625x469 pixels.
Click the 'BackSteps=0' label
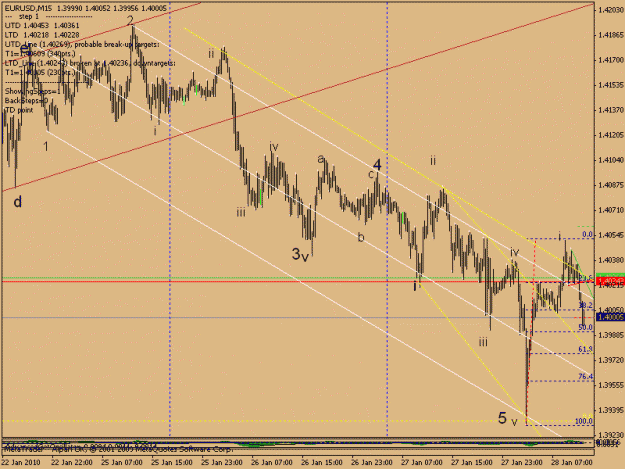tap(26, 100)
